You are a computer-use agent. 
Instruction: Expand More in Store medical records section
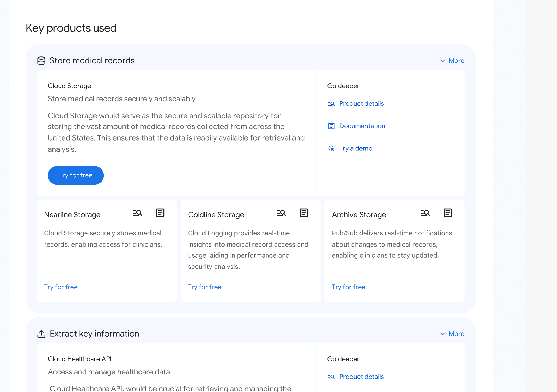(x=456, y=61)
